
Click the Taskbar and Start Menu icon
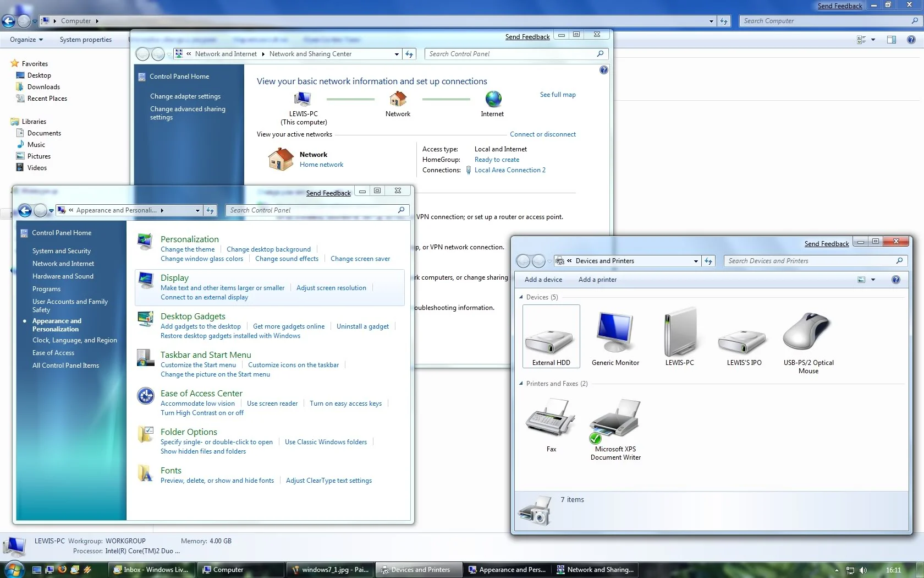(x=145, y=357)
